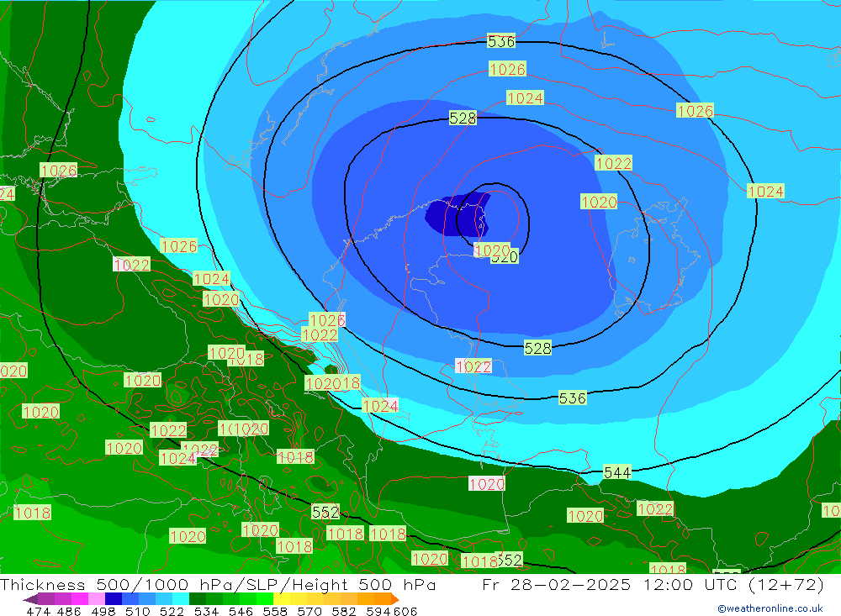Click the 544 height contour label
Viewport: 841px width, 616px height.
click(617, 472)
